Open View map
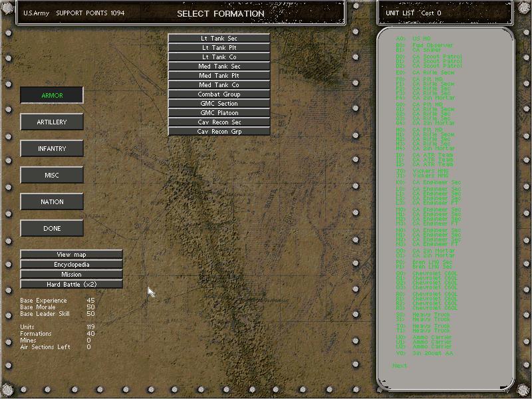Screen dimensions: 532x399 [x=71, y=255]
